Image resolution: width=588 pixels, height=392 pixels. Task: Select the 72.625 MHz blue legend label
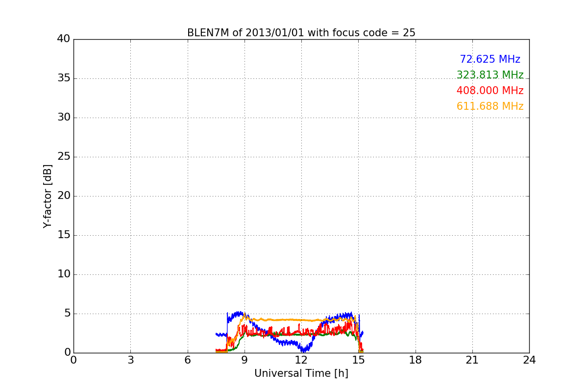[490, 59]
